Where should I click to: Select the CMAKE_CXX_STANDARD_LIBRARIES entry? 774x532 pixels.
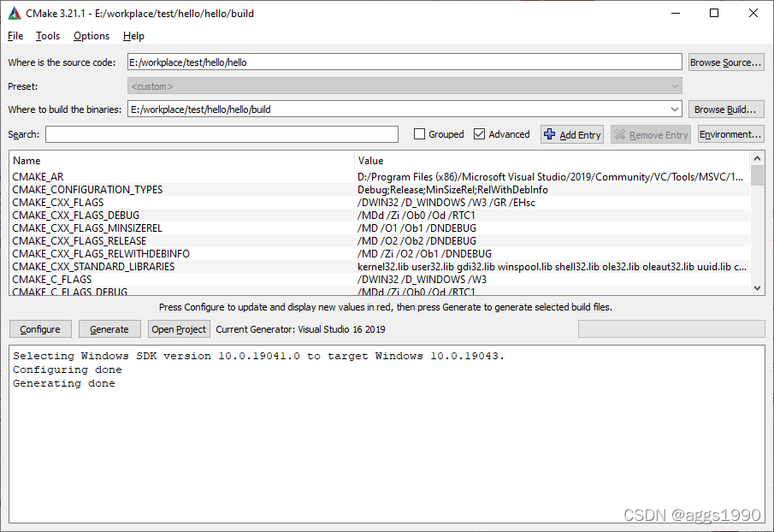click(x=93, y=267)
